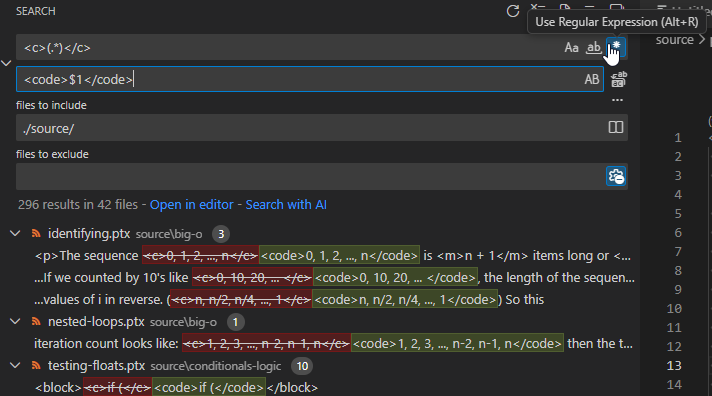712x396 pixels.
Task: Click line number 7 in editor gutter
Action: click(678, 252)
